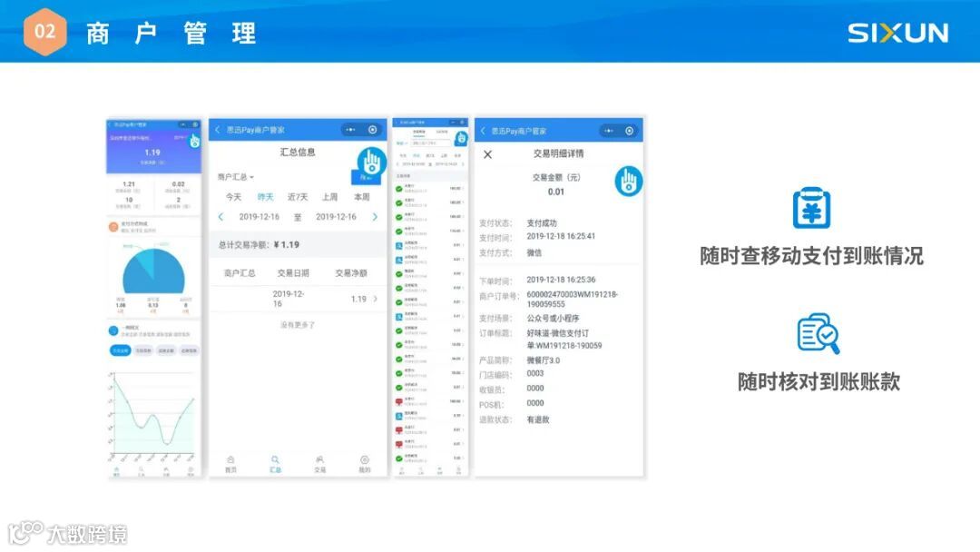
Task: Open the 1.19 summary row chevron
Action: [x=375, y=299]
